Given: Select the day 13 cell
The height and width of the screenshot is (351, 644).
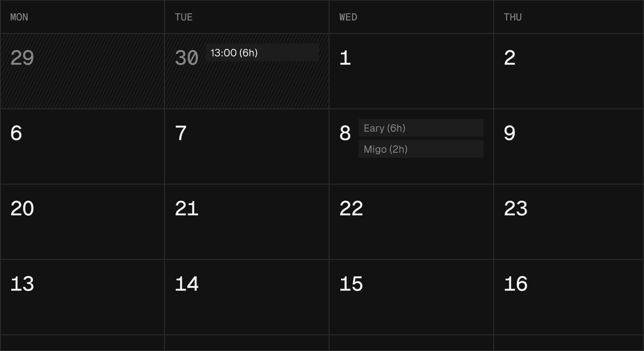Looking at the screenshot, I should pos(82,297).
